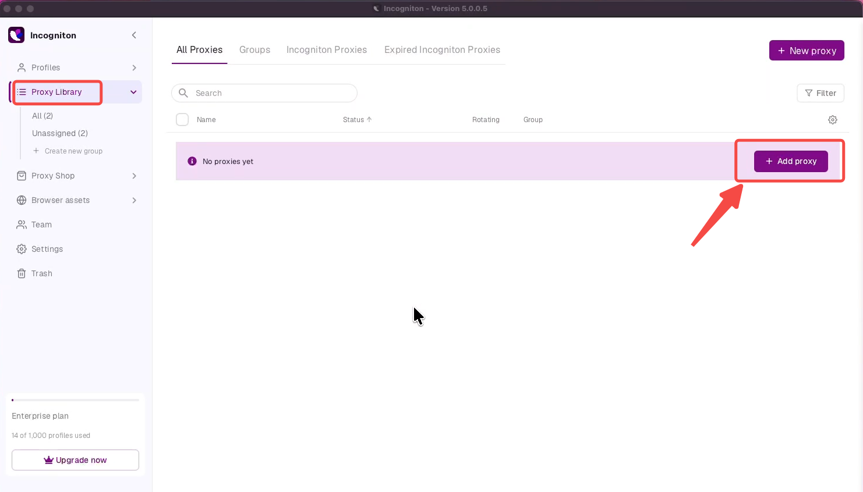
Task: Click the Rotating column header
Action: 485,119
